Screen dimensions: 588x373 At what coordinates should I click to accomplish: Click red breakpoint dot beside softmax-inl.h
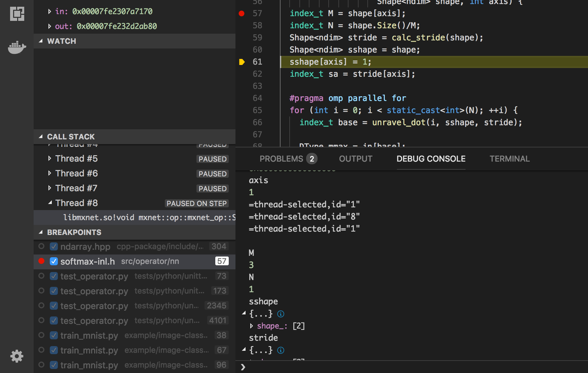pyautogui.click(x=41, y=261)
